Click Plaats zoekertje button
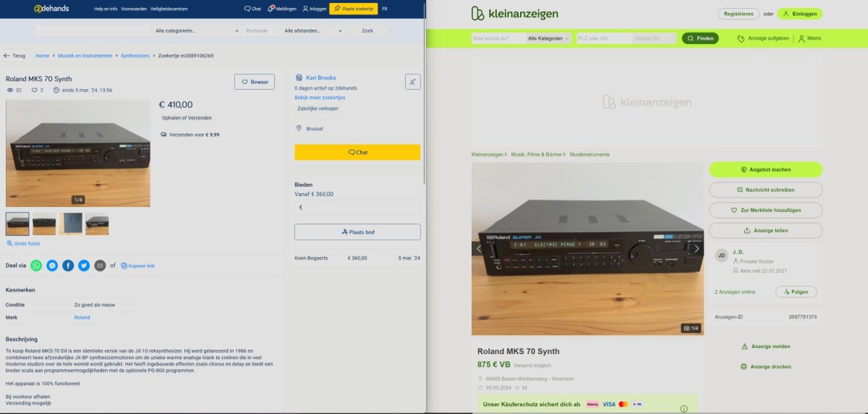The height and width of the screenshot is (414, 868). tap(353, 9)
